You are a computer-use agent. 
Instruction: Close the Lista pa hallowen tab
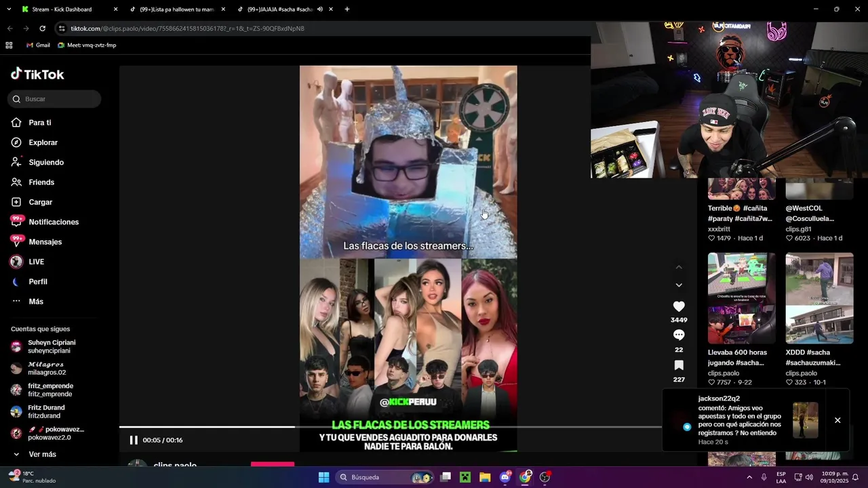(223, 9)
